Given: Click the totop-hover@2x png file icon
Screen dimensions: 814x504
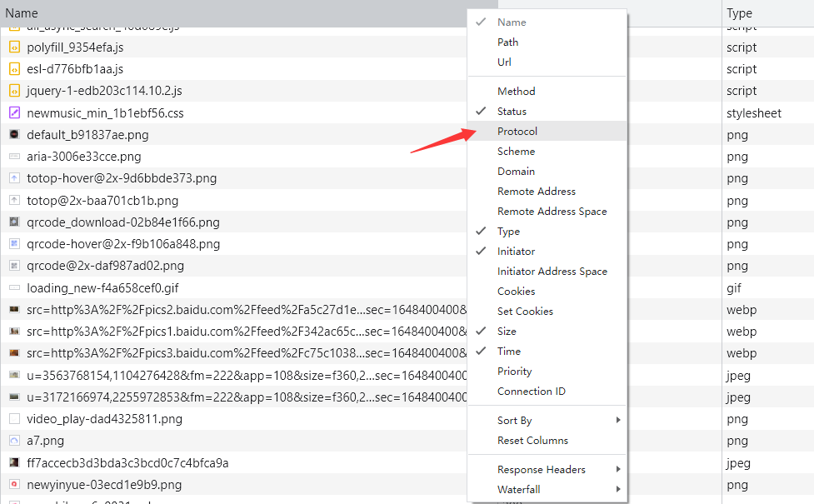Looking at the screenshot, I should (x=14, y=178).
